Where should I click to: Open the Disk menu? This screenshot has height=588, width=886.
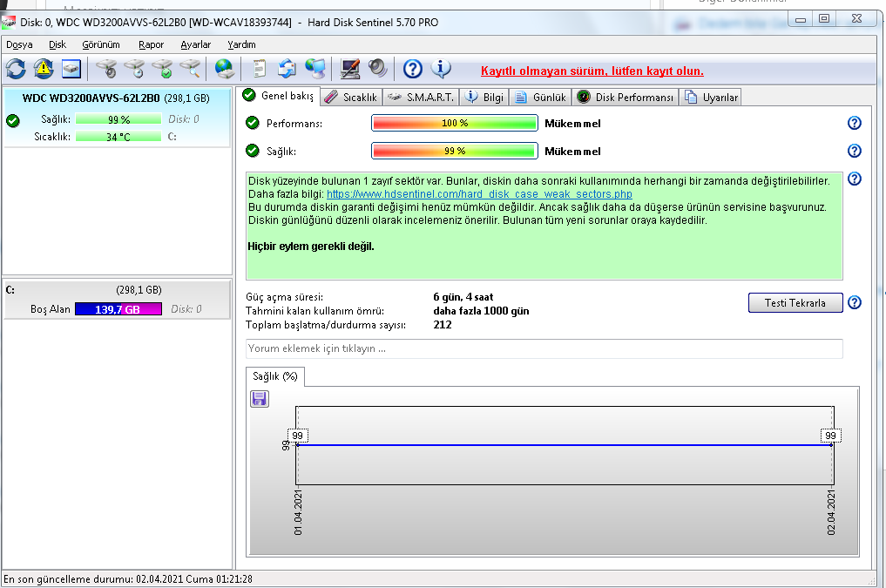click(57, 44)
